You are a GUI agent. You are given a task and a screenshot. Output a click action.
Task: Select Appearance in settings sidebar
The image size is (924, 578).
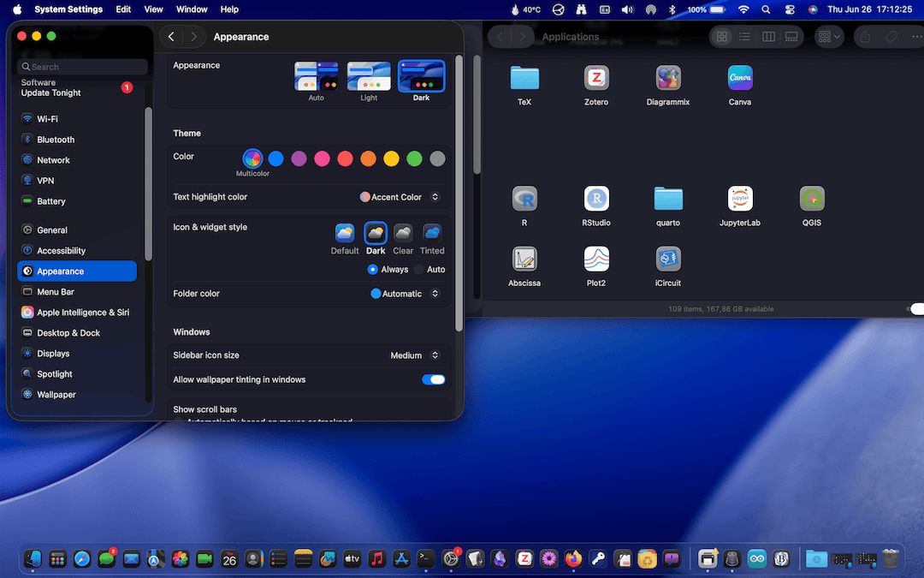(77, 271)
